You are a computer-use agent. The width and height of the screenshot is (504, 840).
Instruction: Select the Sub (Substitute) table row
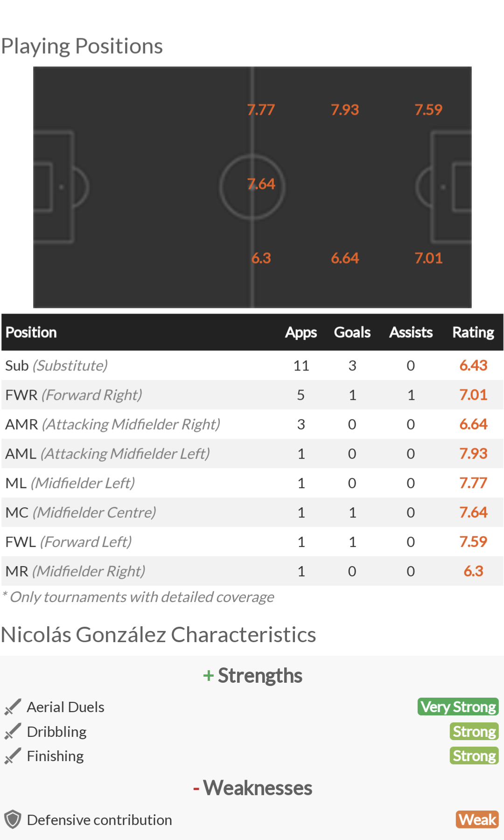(252, 365)
